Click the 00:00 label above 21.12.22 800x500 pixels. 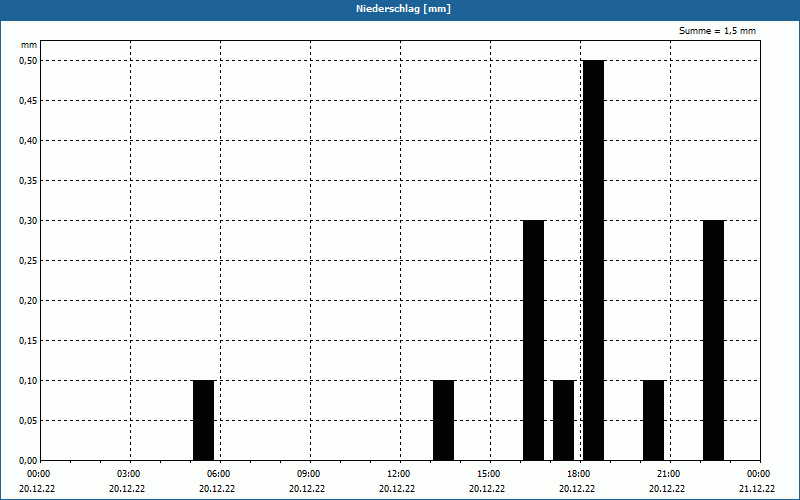point(759,474)
